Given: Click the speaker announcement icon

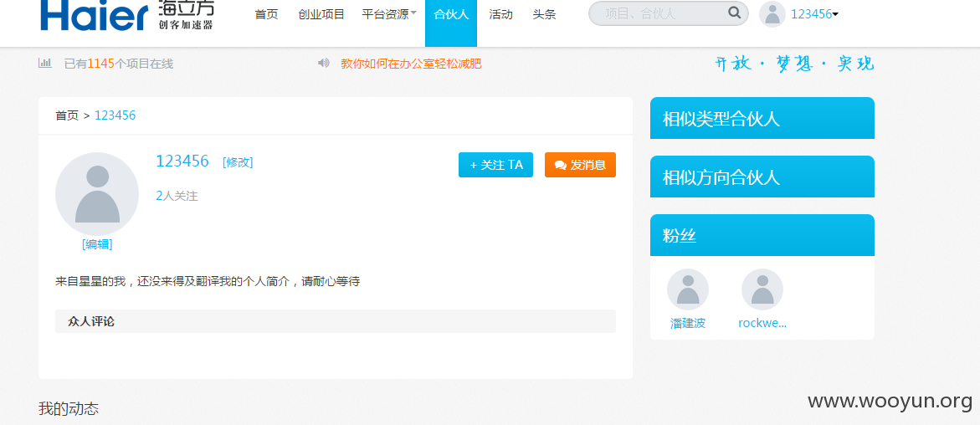Looking at the screenshot, I should (x=323, y=63).
